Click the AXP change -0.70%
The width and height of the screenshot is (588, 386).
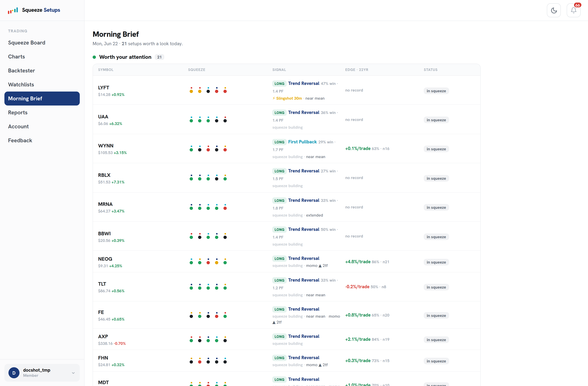click(120, 343)
